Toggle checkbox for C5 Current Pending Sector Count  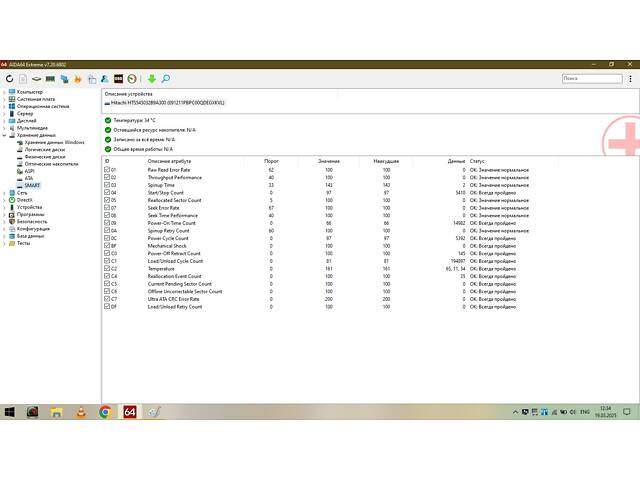pyautogui.click(x=107, y=284)
